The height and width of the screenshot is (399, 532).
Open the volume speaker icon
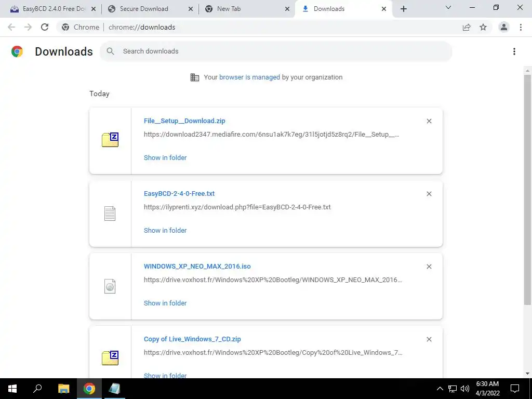(465, 389)
